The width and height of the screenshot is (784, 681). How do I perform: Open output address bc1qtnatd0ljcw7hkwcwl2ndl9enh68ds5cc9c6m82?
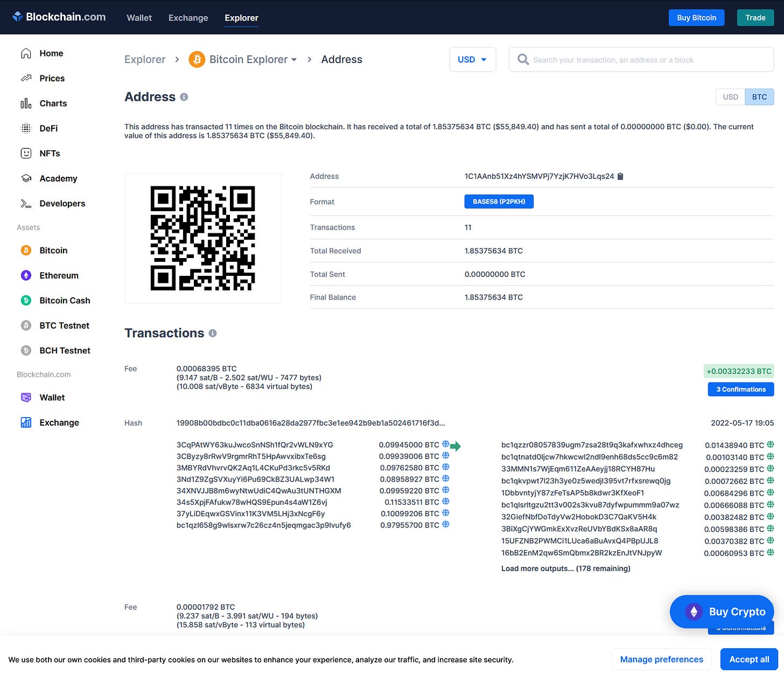coord(589,457)
